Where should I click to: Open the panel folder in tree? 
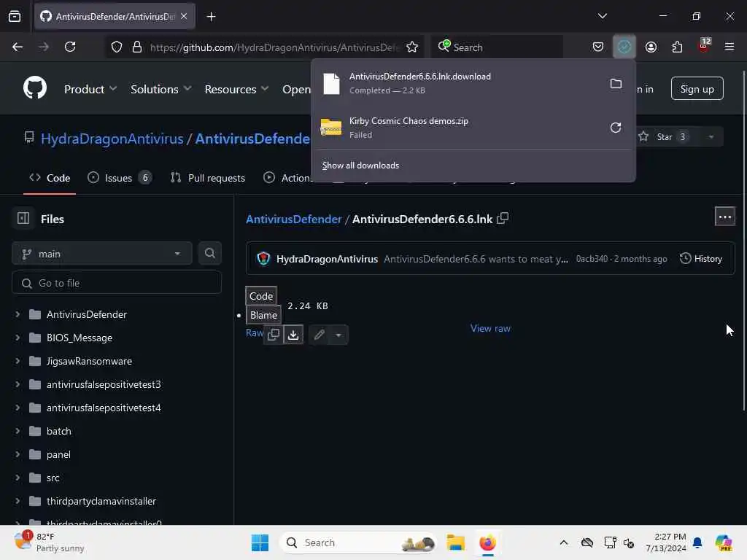(58, 454)
